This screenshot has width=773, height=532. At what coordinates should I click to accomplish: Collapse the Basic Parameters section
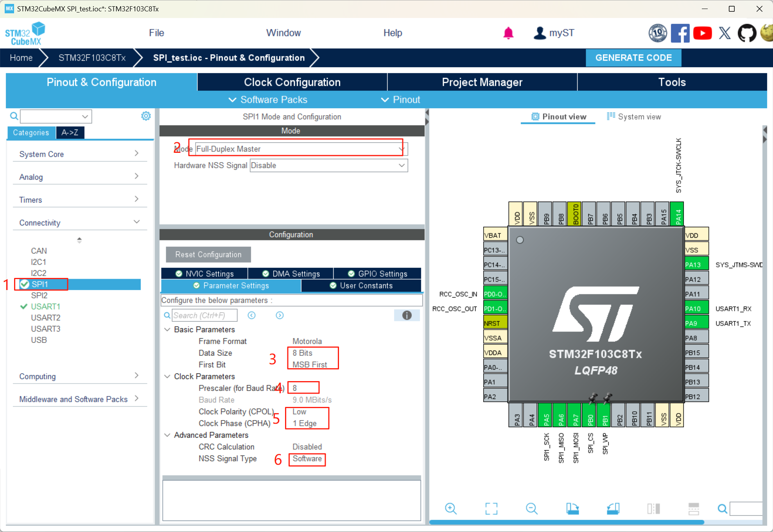pyautogui.click(x=168, y=330)
